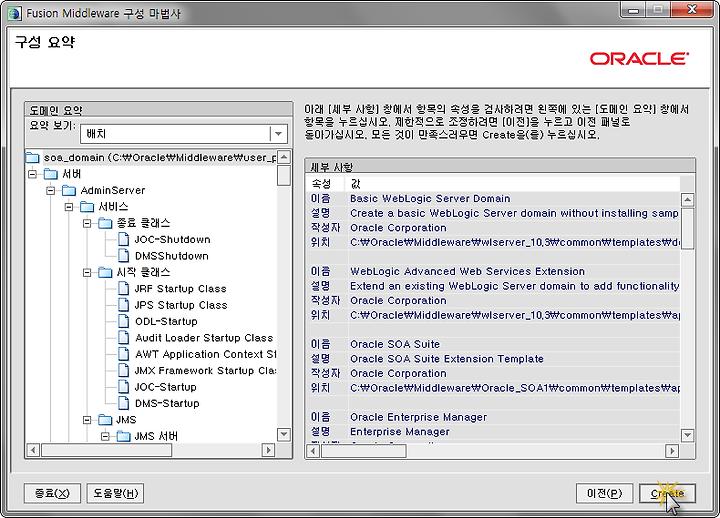
Task: Collapse the 시작 클래스 tree node
Action: (87, 272)
